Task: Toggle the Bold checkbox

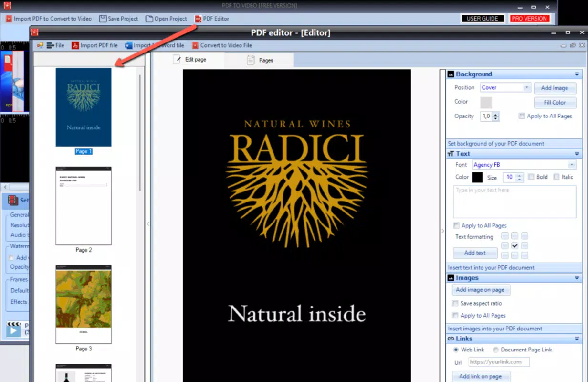Action: click(x=531, y=177)
